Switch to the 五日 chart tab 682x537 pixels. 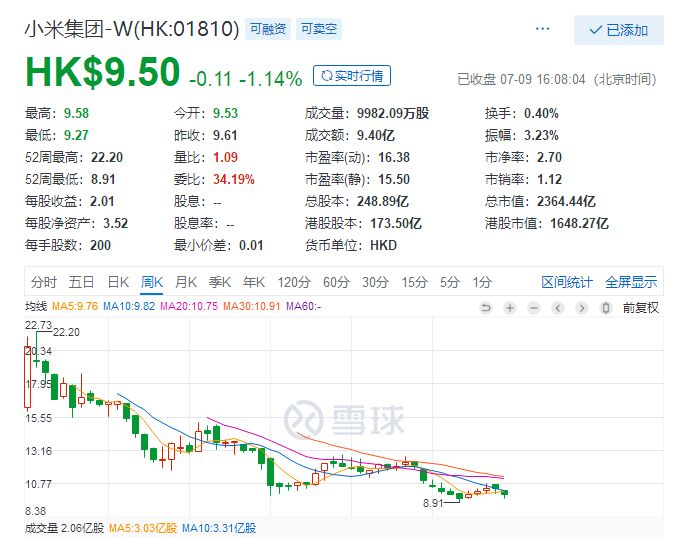[81, 282]
